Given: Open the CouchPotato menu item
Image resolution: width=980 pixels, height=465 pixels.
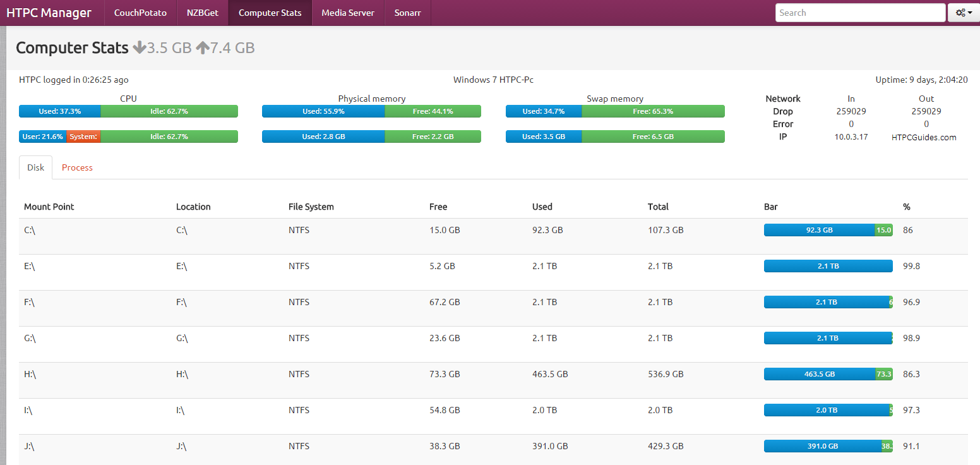Looking at the screenshot, I should click(140, 13).
